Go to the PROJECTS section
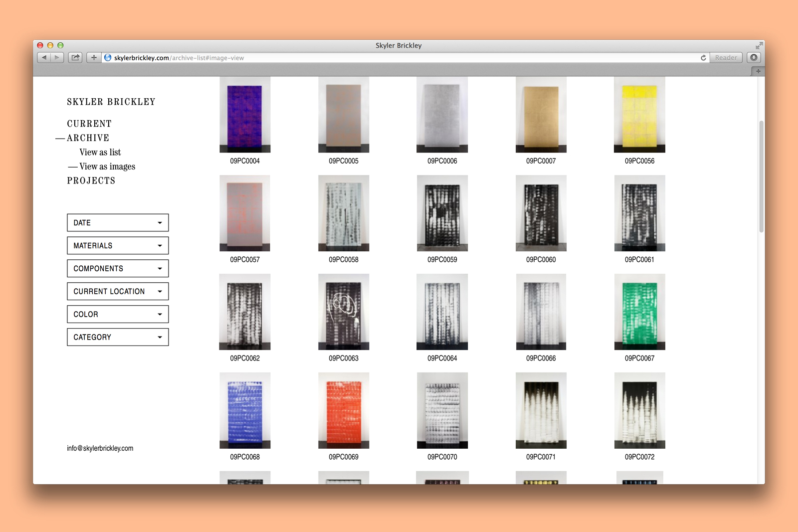 point(91,181)
